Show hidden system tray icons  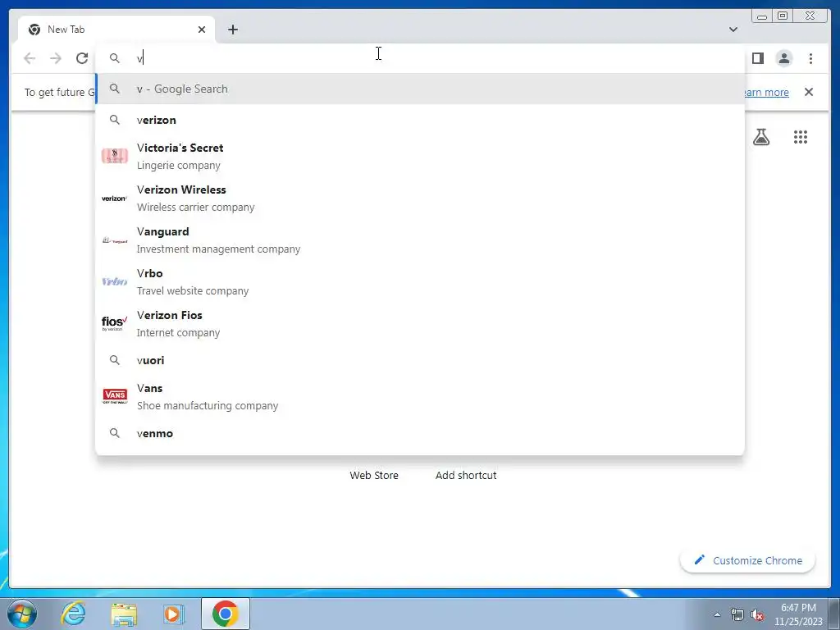[x=717, y=614]
